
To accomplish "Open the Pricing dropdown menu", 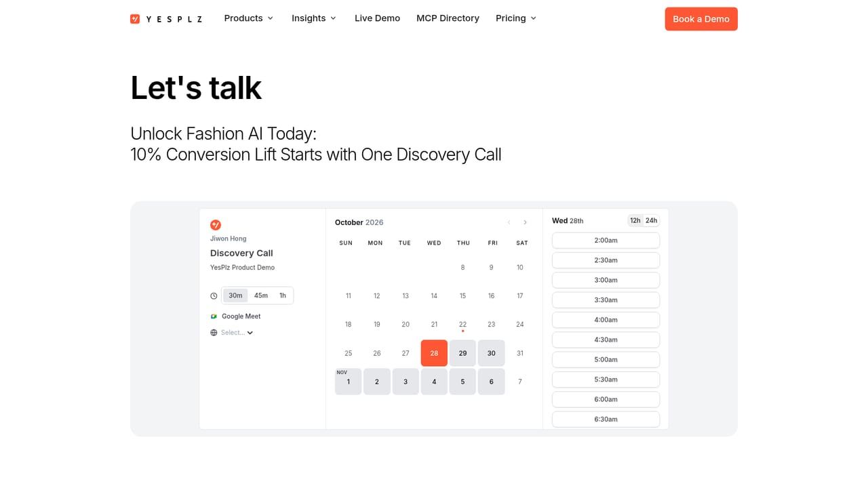I will (x=516, y=18).
